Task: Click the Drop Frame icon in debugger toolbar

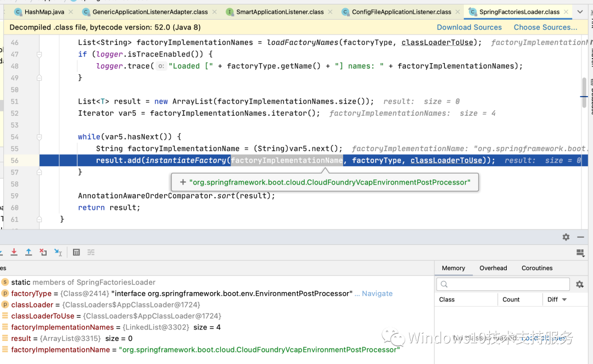Action: click(43, 252)
